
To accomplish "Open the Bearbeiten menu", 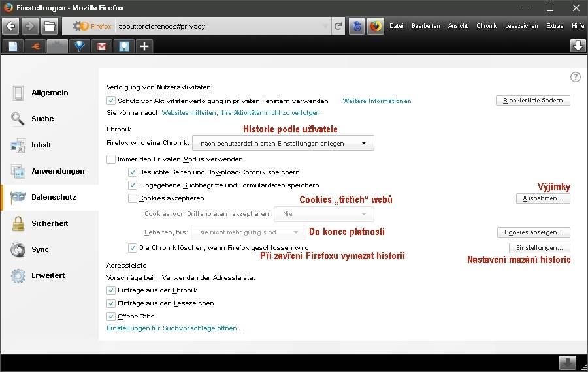I will point(425,26).
